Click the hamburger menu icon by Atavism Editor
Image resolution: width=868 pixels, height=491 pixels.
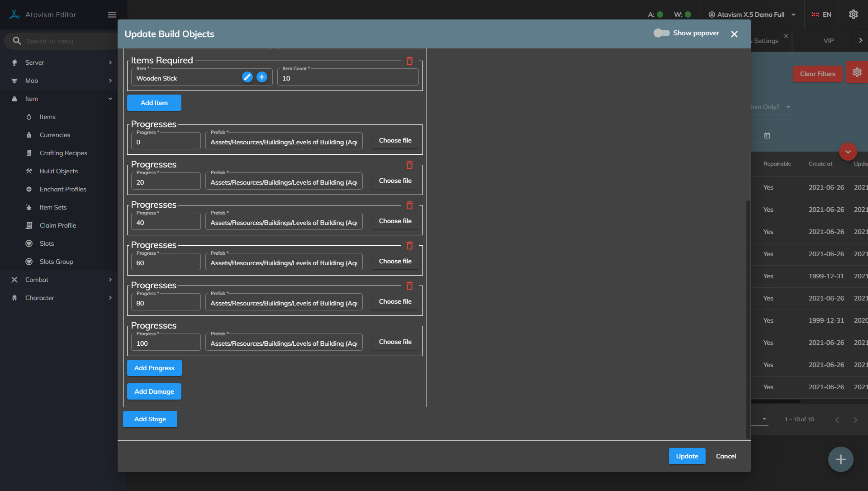(112, 15)
